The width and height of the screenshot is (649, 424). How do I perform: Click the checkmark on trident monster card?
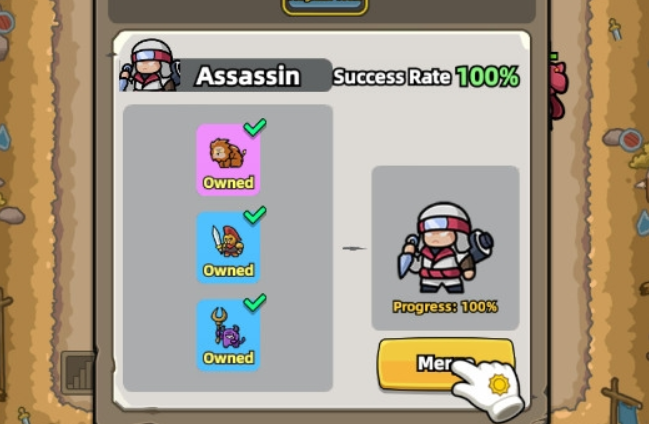click(255, 302)
